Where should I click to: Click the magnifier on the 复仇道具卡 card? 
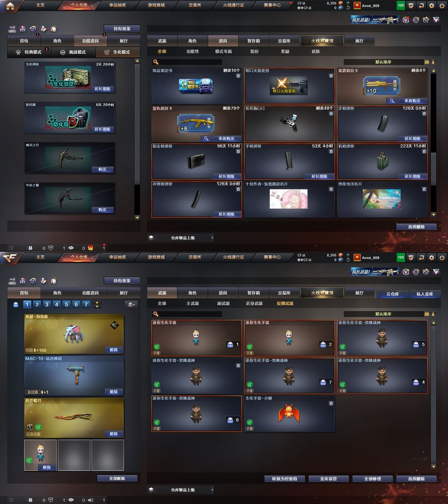206,139
